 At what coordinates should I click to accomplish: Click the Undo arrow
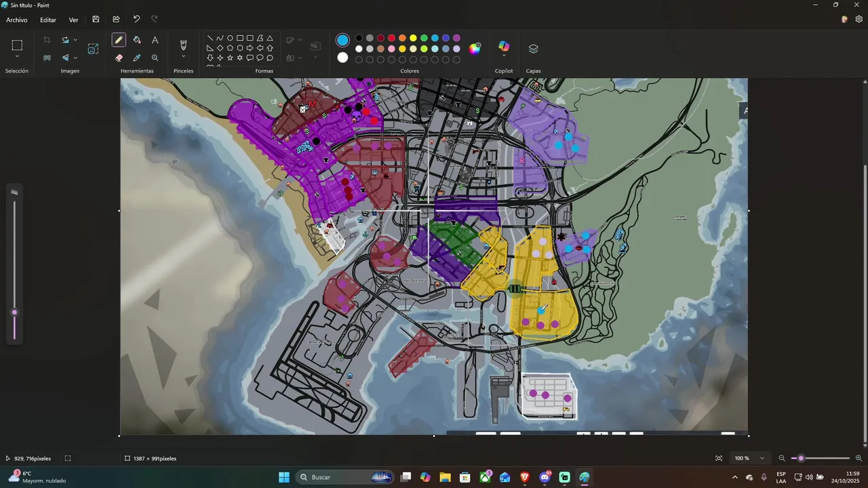pyautogui.click(x=136, y=20)
